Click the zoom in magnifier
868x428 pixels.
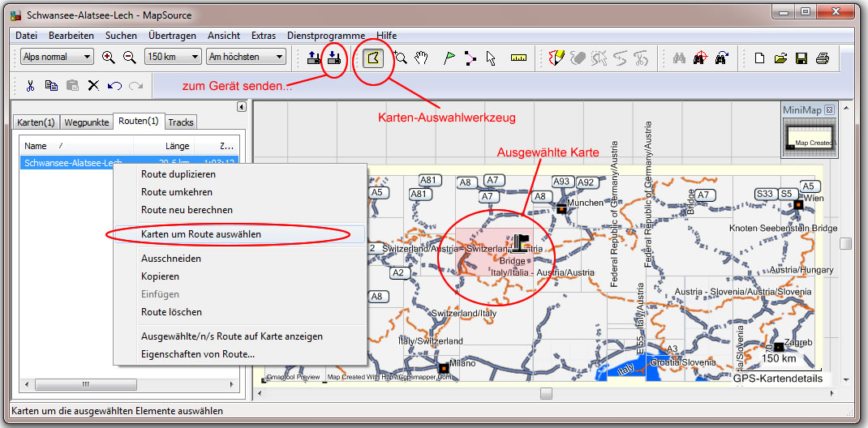[109, 57]
